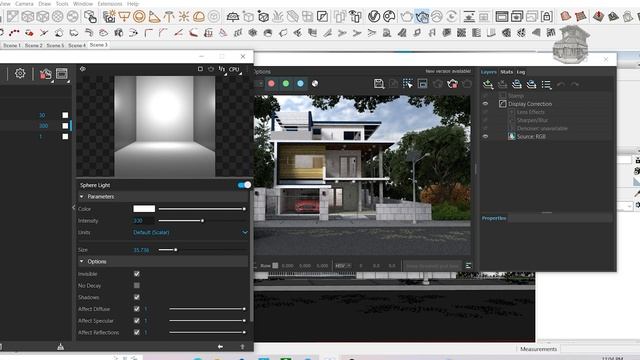Screen dimensions: 640x360
Task: Click the Affect Diffuse slider
Action: click(207, 309)
